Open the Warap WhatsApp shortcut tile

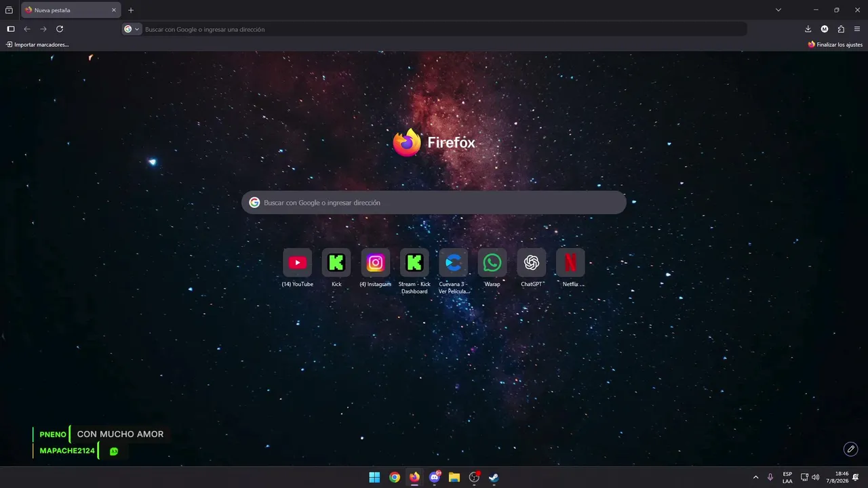(x=492, y=262)
